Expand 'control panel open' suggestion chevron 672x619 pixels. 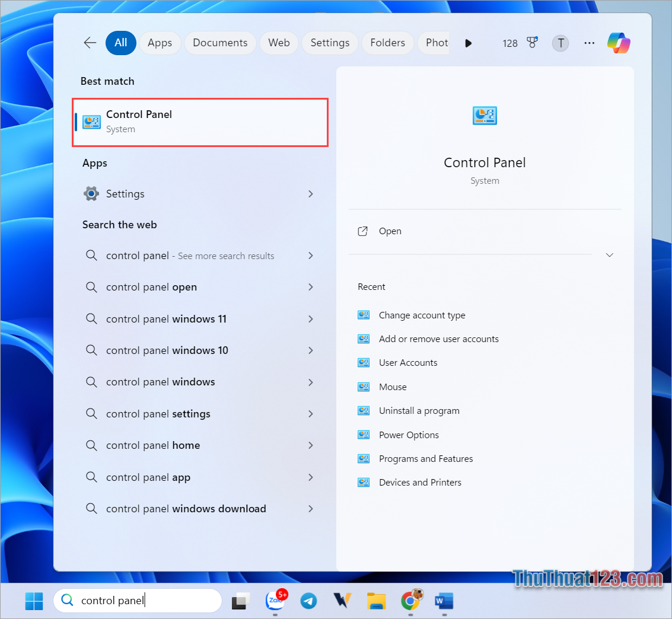tap(311, 287)
